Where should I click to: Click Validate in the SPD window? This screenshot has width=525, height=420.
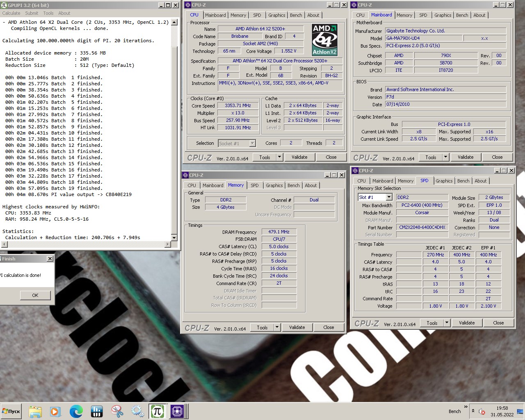[467, 323]
